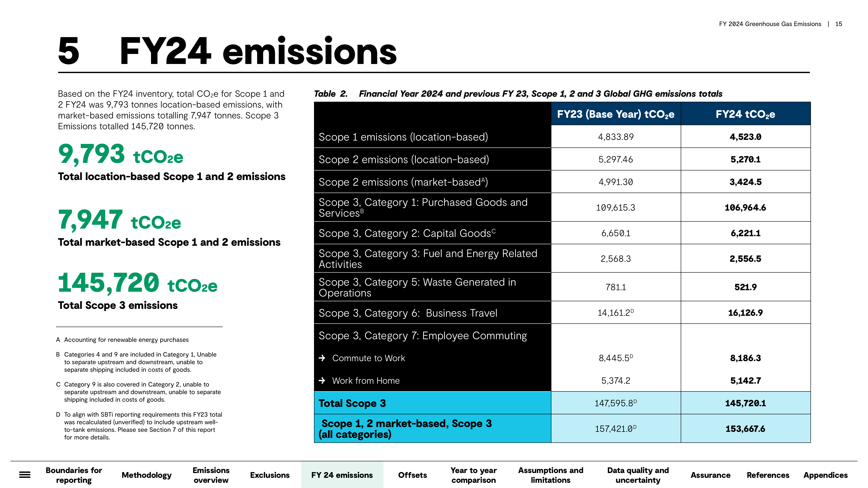868x488 pixels.
Task: Click the value 4,523.0
Action: [x=745, y=137]
